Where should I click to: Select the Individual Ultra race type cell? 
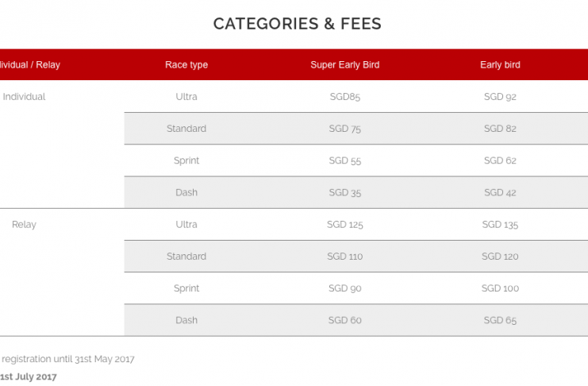tap(186, 97)
